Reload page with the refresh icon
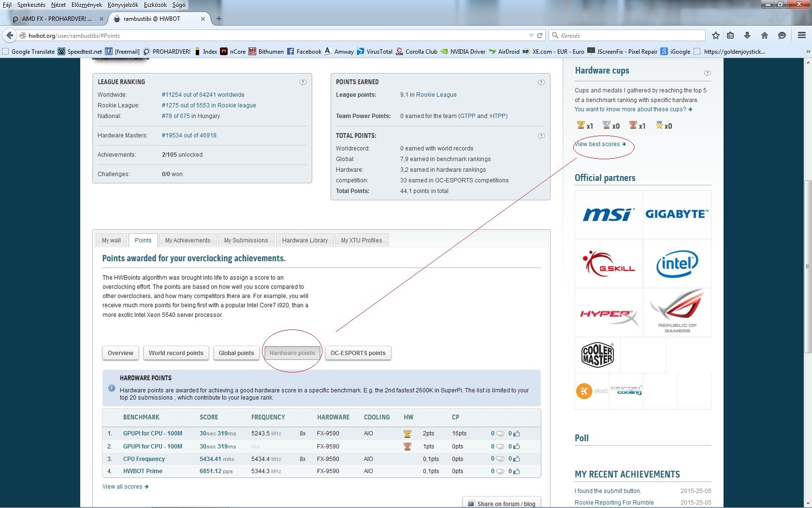 pos(539,35)
